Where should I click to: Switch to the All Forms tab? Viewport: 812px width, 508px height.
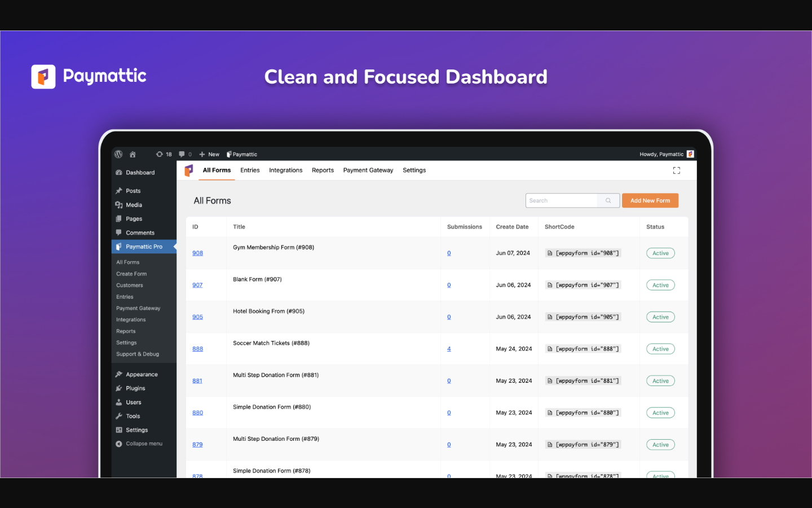tap(217, 170)
